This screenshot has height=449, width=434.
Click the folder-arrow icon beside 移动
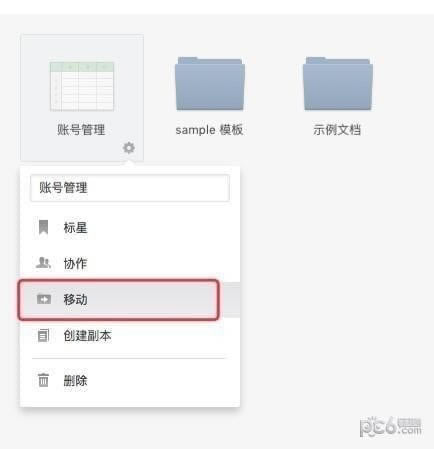coord(44,299)
